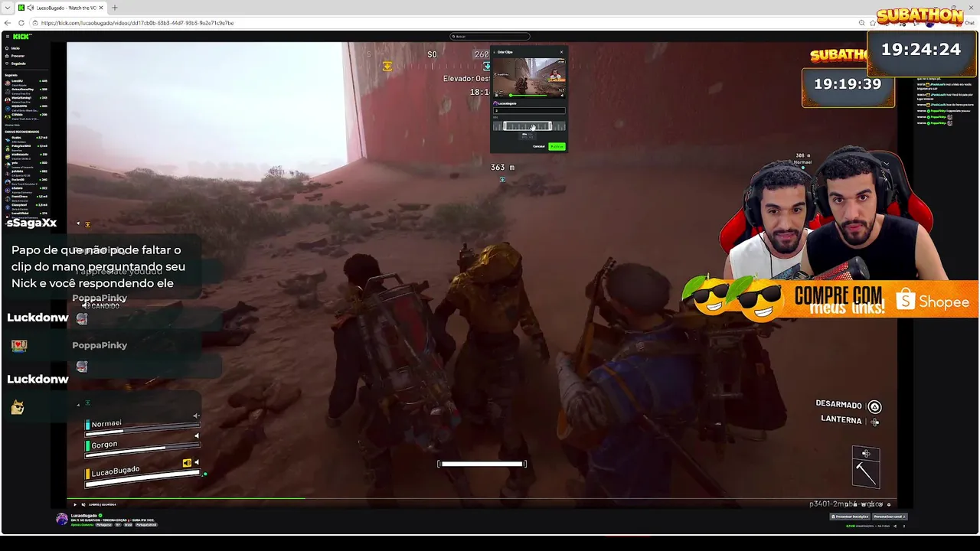Expand followed list with Mostrar mais
Screen dimensions: 980x551
coord(12,125)
